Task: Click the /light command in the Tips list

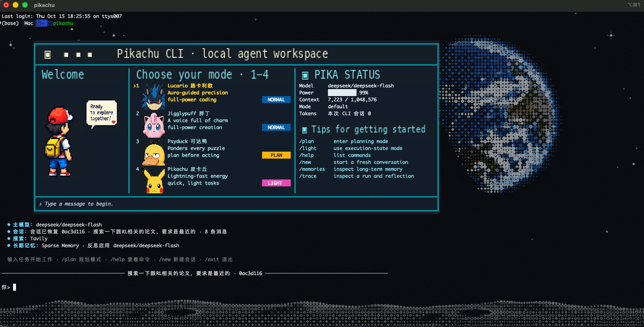Action: click(x=308, y=148)
